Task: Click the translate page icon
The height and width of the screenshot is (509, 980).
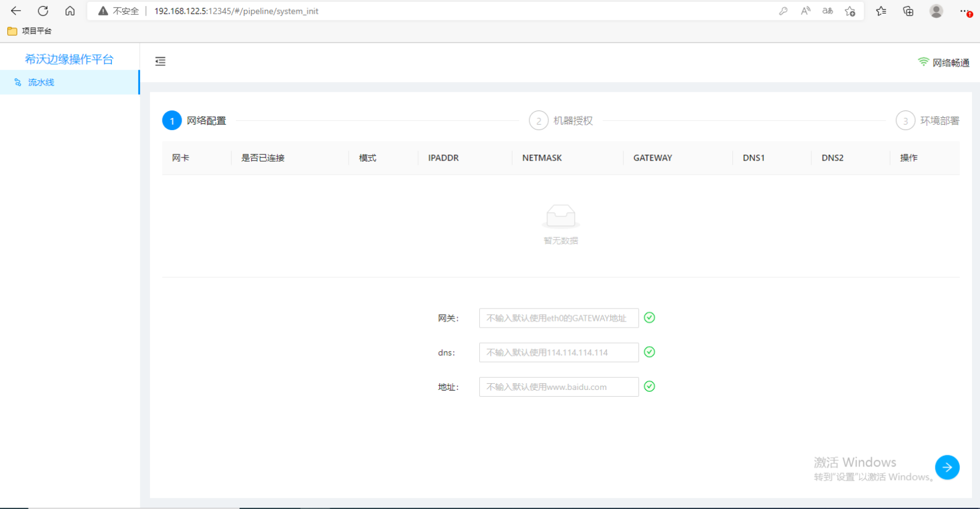Action: coord(827,11)
